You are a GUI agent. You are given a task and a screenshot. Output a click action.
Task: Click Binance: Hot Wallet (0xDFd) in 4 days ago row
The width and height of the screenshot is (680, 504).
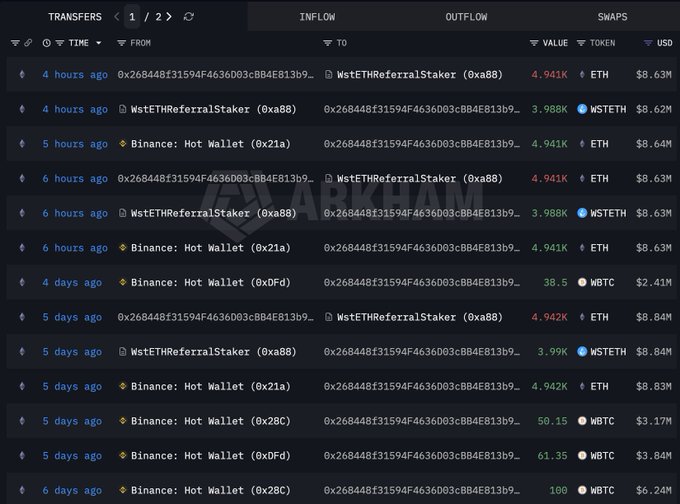click(211, 282)
